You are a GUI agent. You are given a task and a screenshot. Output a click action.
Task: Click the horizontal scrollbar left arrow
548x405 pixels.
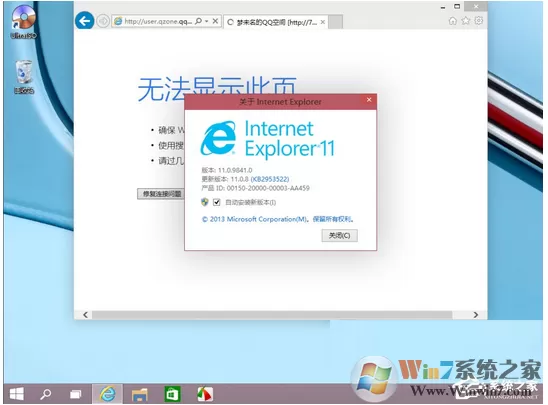pyautogui.click(x=86, y=315)
